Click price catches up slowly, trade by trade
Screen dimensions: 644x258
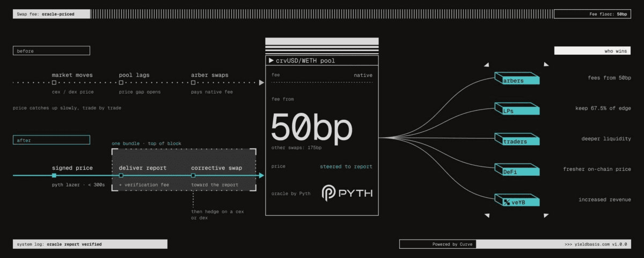[x=66, y=108]
